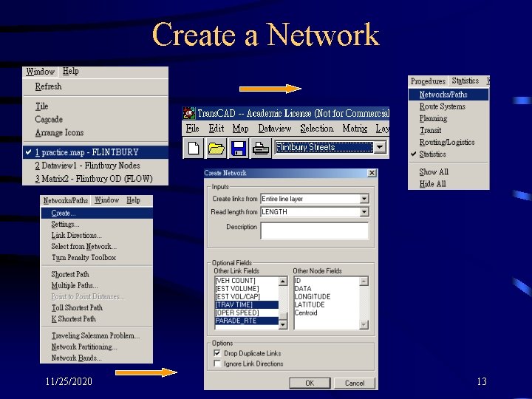Click the TransCAD application icon in title bar
Image resolution: width=532 pixels, height=399 pixels.
point(189,113)
